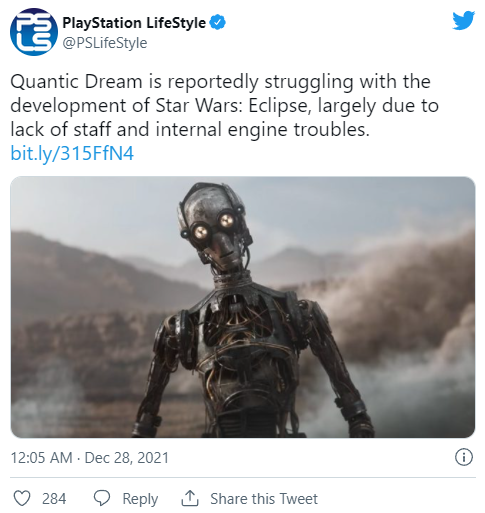Open the Twitter bird logo
Viewport: 485px width, 513px height.
click(x=463, y=20)
